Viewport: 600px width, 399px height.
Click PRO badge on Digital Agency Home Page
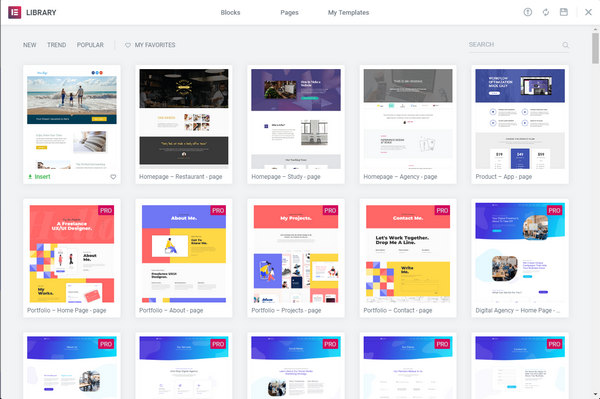tap(554, 210)
